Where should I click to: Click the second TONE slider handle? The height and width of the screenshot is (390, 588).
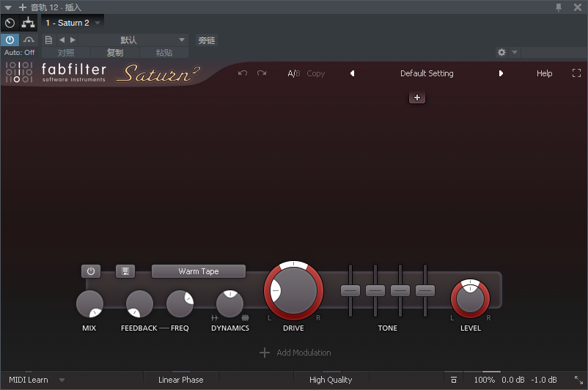click(x=375, y=290)
